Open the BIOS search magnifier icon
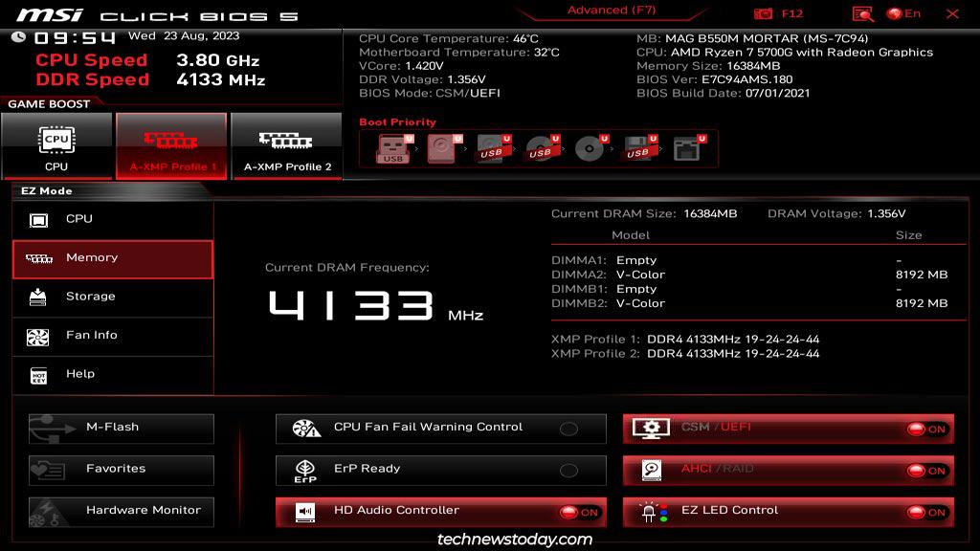980x551 pixels. pos(862,13)
